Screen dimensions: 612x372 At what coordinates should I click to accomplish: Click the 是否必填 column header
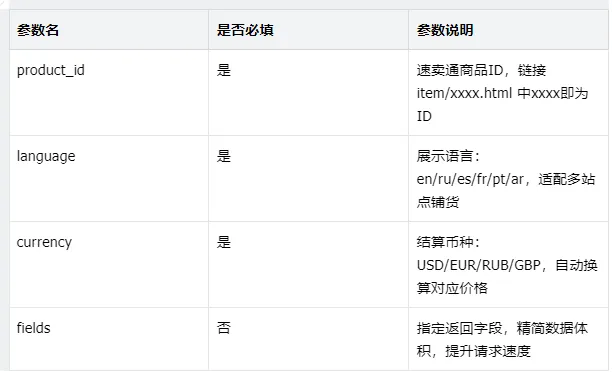pyautogui.click(x=245, y=30)
